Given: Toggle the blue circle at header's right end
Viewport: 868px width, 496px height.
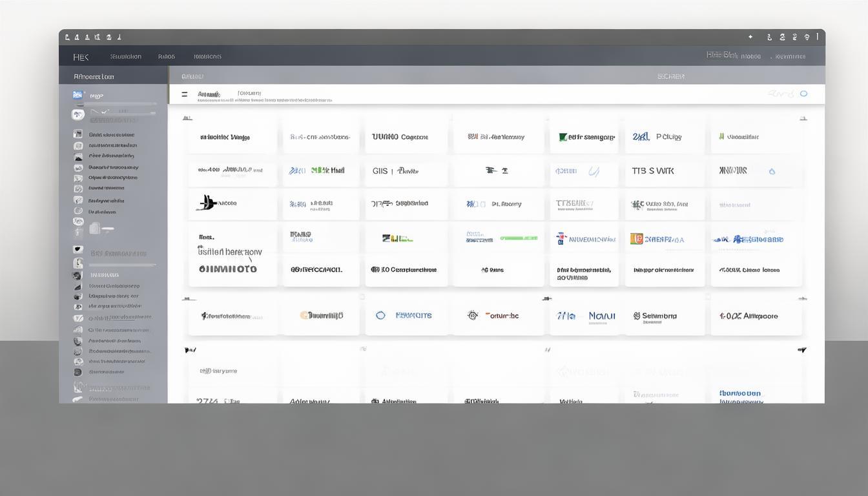Looking at the screenshot, I should [x=803, y=94].
